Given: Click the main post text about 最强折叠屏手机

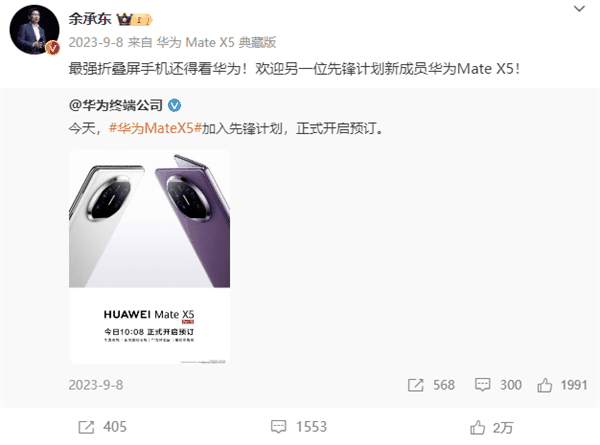Looking at the screenshot, I should tap(295, 69).
